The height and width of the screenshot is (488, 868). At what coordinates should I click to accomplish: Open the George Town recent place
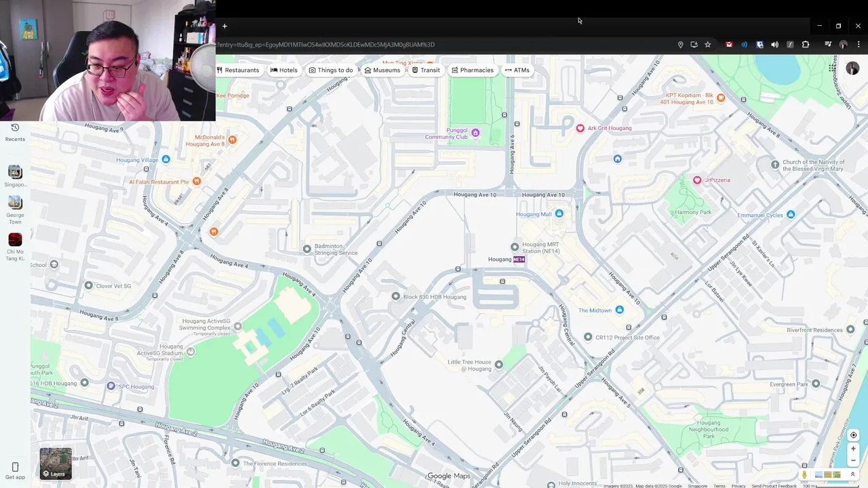(x=15, y=203)
